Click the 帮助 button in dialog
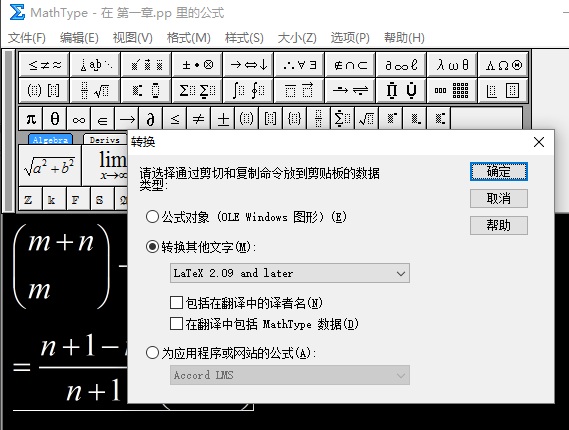The height and width of the screenshot is (430, 569). click(x=499, y=225)
